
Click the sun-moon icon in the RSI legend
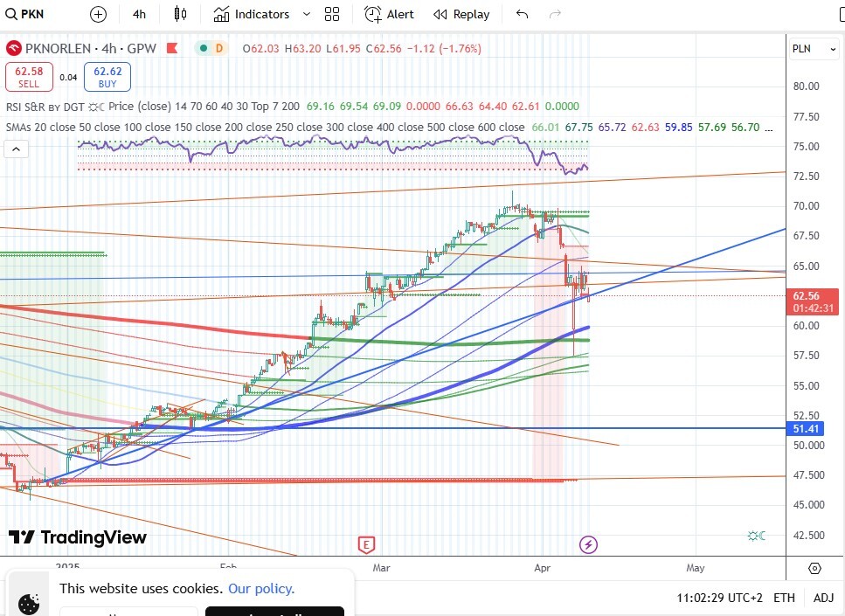click(x=96, y=107)
